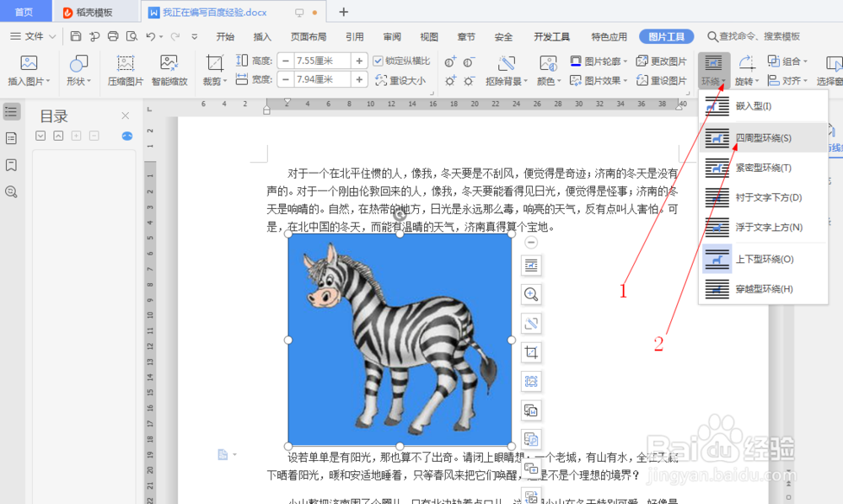The image size is (843, 504).
Task: Select 穿越型环绕(H) wrap option
Action: pos(763,289)
